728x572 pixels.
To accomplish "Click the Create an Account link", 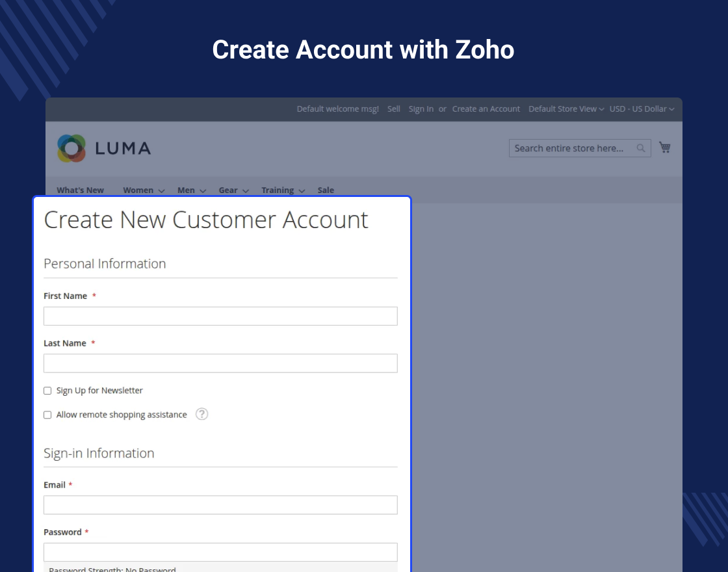I will click(486, 109).
